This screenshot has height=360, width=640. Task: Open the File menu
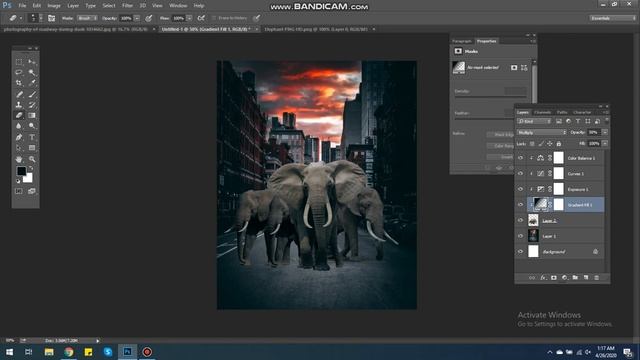pyautogui.click(x=22, y=6)
